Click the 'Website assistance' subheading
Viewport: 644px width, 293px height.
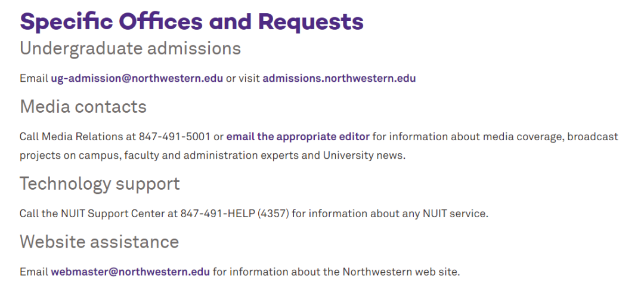point(99,242)
